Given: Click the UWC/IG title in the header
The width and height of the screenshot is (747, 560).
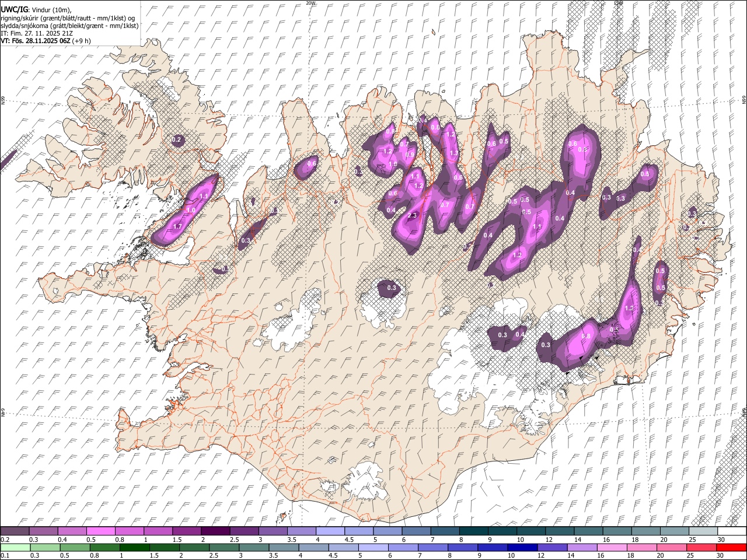Looking at the screenshot, I should [14, 10].
